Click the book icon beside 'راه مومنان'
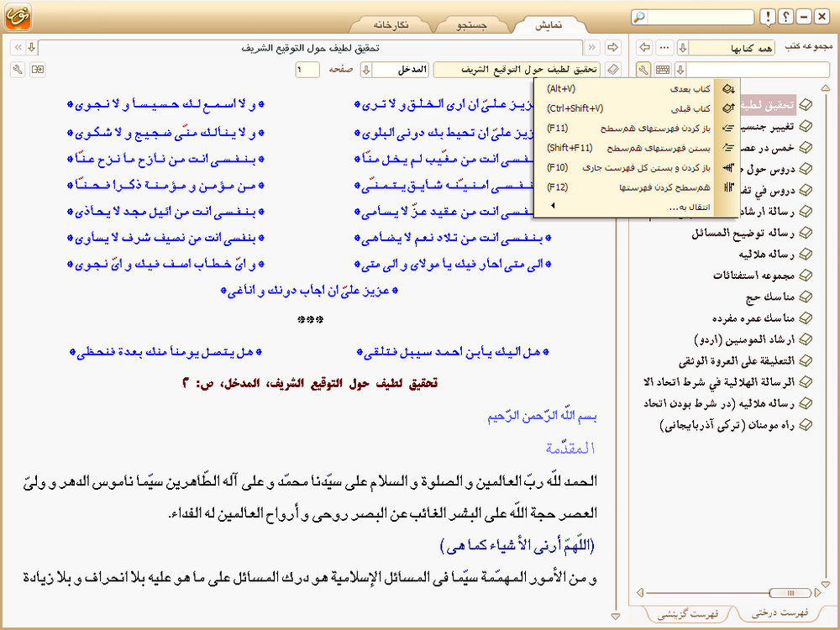This screenshot has height=630, width=840. click(806, 425)
